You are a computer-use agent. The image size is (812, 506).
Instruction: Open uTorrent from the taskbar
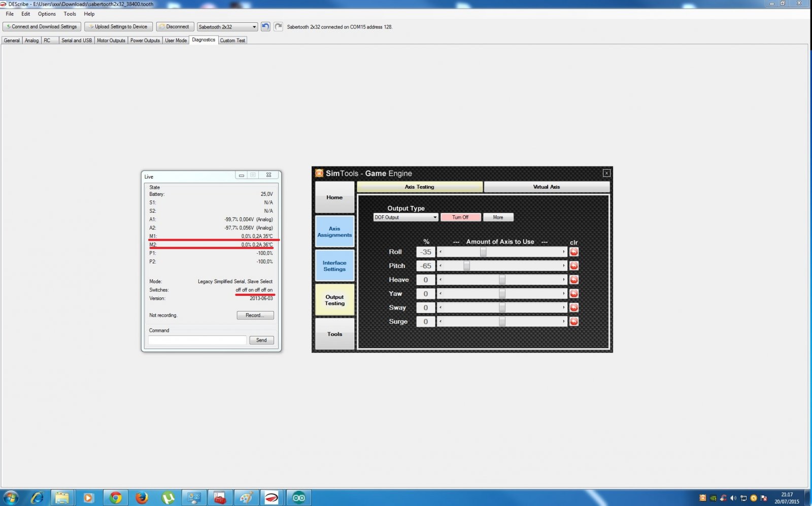coord(168,498)
